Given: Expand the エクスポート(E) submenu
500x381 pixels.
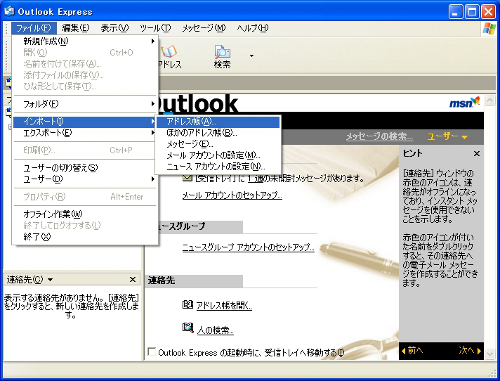Looking at the screenshot, I should (x=85, y=133).
